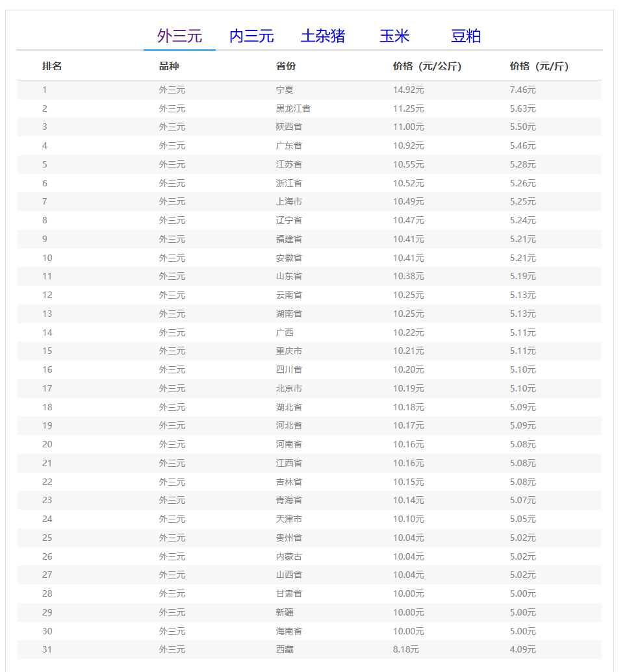Click the 北京市 province entry

(288, 388)
